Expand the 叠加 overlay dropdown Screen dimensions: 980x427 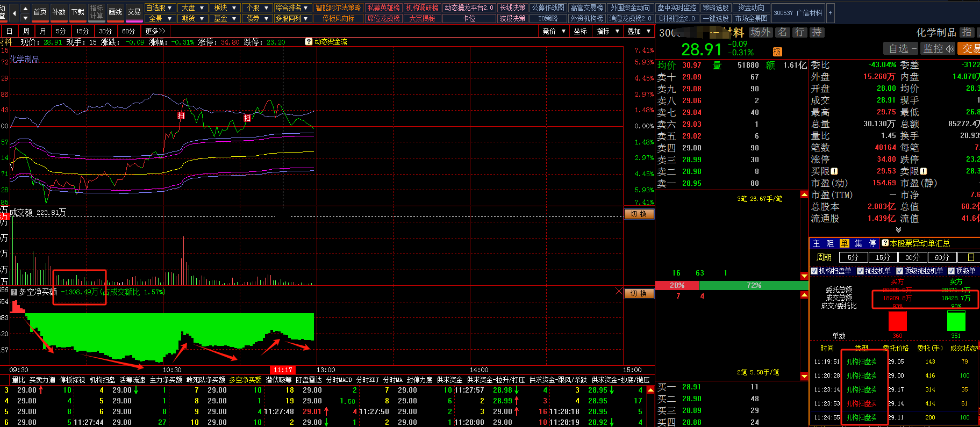tap(638, 31)
